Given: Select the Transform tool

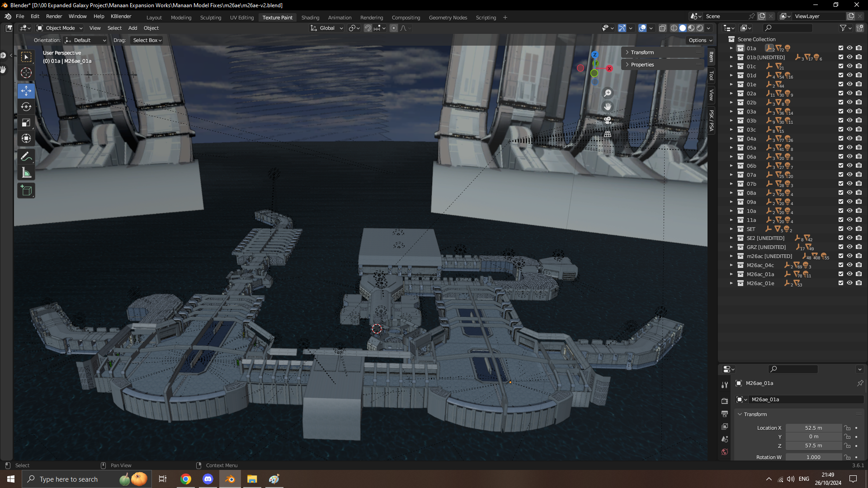Looking at the screenshot, I should [26, 138].
